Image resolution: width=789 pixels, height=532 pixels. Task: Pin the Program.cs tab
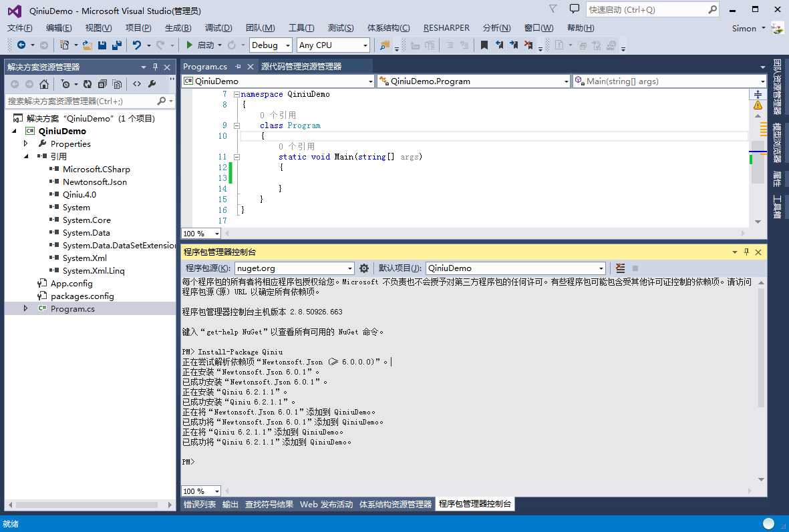[238, 66]
